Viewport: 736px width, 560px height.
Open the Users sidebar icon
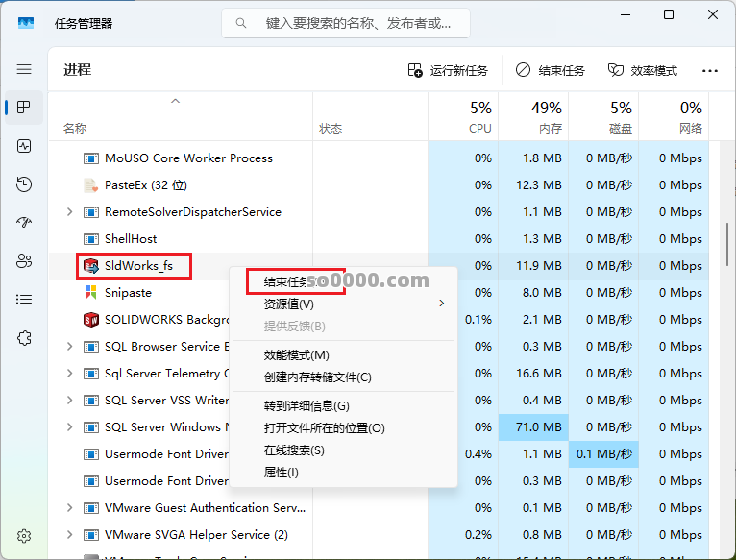point(24,261)
